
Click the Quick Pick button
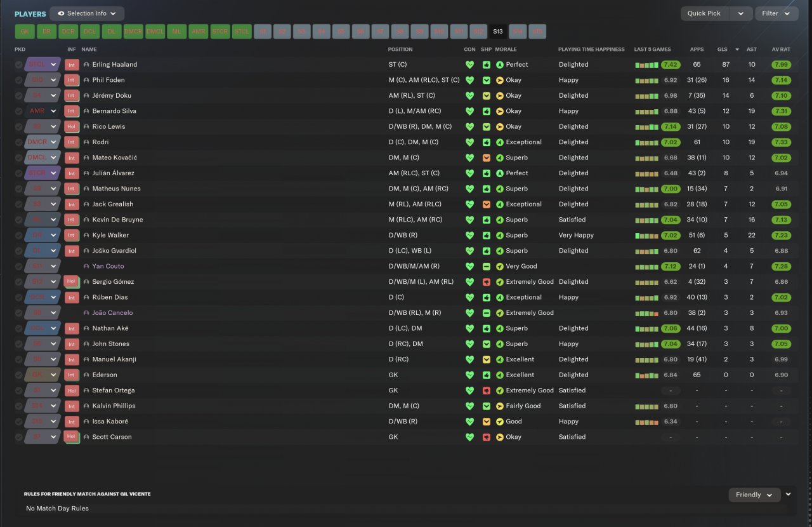(x=705, y=13)
